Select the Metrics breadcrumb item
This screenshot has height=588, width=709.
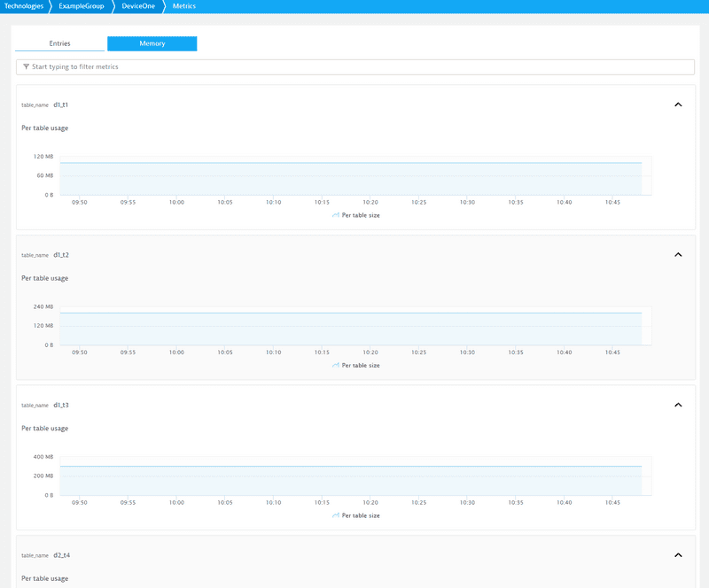pyautogui.click(x=183, y=6)
